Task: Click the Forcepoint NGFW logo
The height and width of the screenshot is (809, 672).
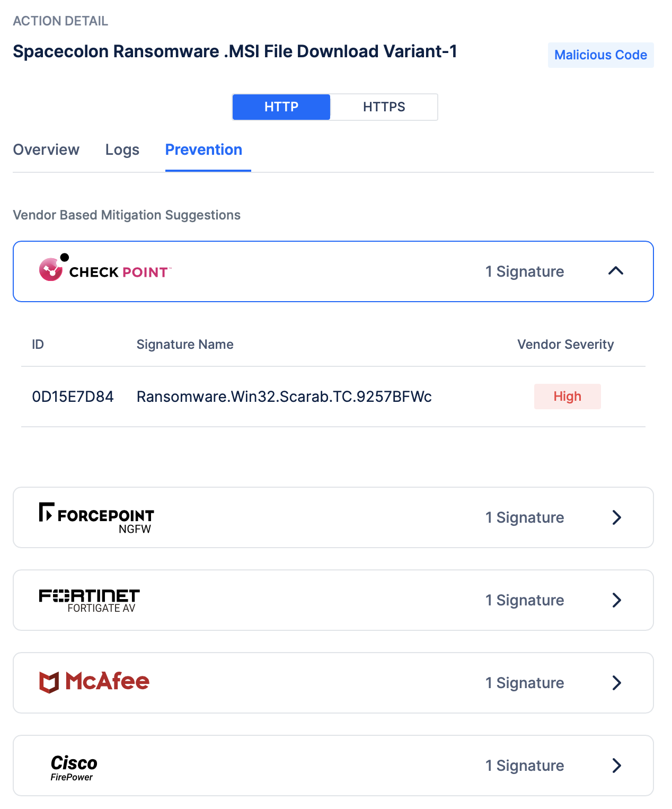Action: point(96,517)
